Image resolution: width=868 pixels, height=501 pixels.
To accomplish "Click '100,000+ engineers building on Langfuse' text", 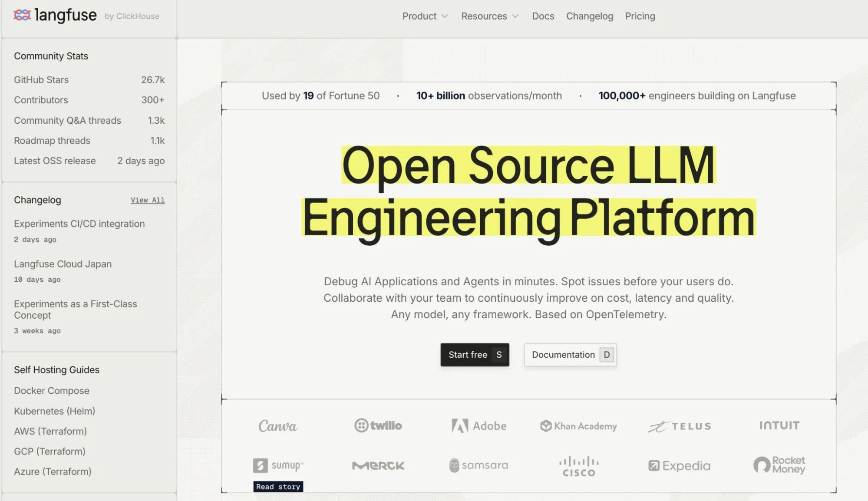I will coord(697,96).
